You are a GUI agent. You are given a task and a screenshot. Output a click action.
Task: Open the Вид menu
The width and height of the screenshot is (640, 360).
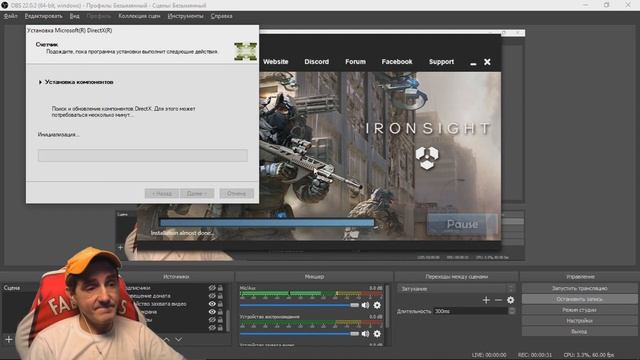pos(74,16)
